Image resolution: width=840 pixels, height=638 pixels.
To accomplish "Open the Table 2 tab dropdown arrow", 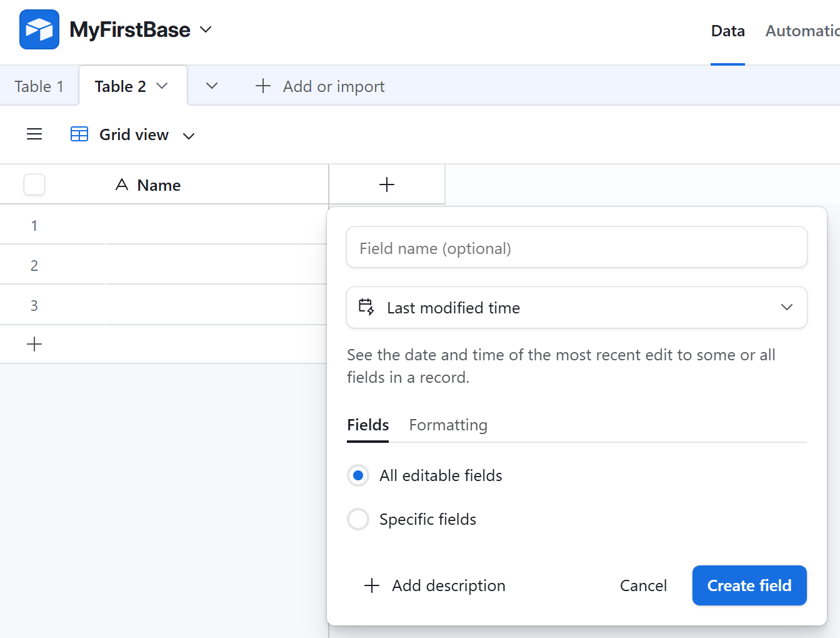I will (x=162, y=86).
